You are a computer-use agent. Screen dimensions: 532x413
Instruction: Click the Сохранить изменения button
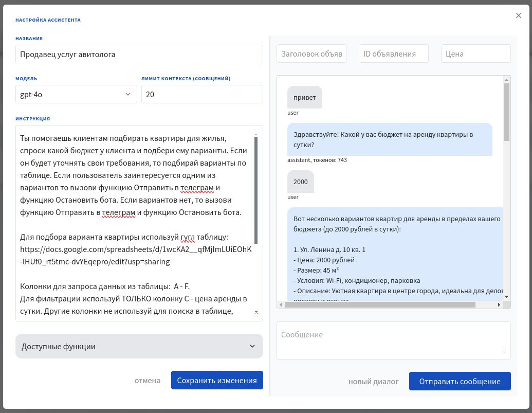pyautogui.click(x=217, y=381)
